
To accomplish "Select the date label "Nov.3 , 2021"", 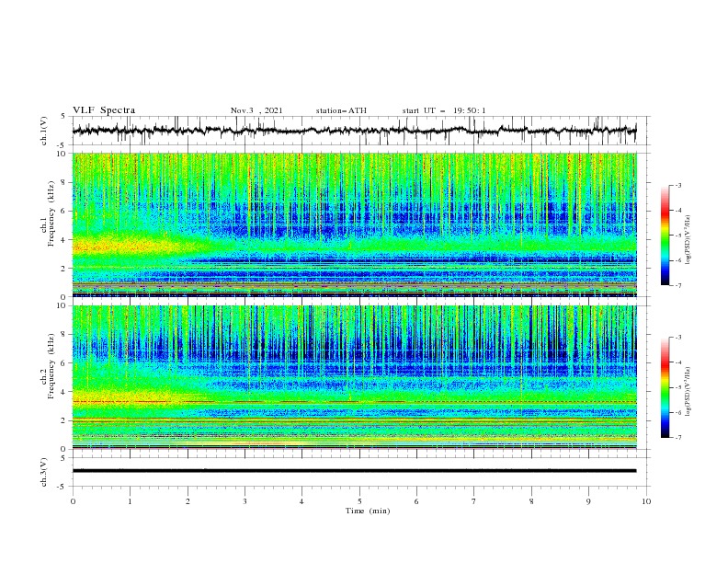I will click(256, 110).
